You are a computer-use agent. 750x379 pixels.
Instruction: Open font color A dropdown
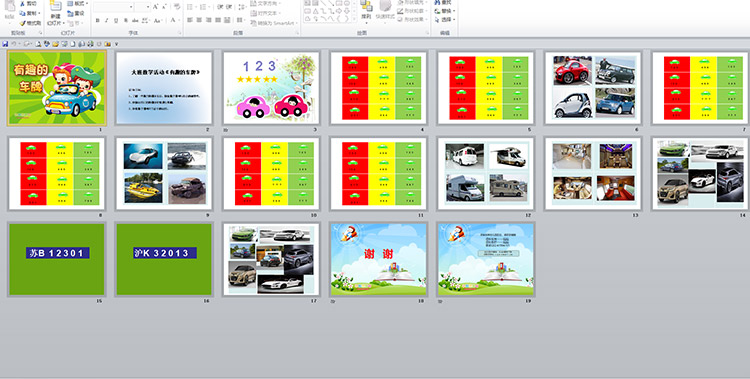[x=174, y=21]
